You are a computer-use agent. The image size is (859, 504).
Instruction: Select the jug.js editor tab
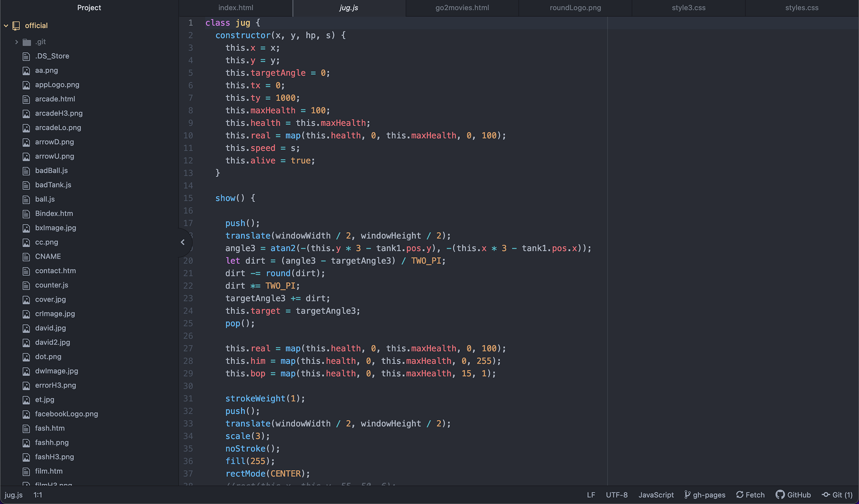pos(349,8)
